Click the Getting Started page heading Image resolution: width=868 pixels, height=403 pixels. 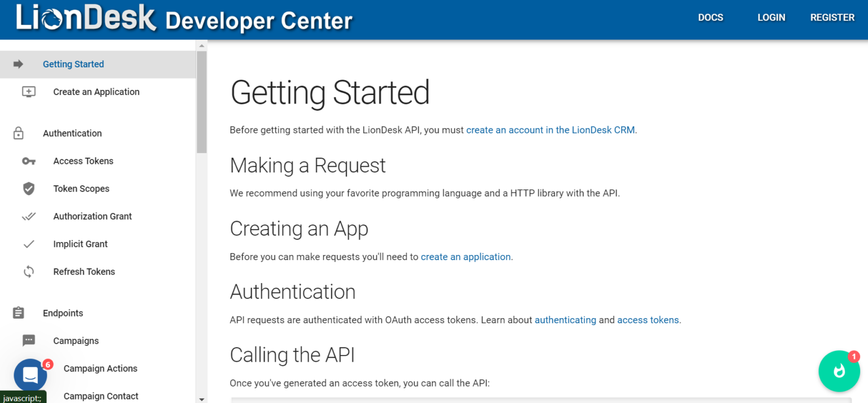tap(330, 93)
